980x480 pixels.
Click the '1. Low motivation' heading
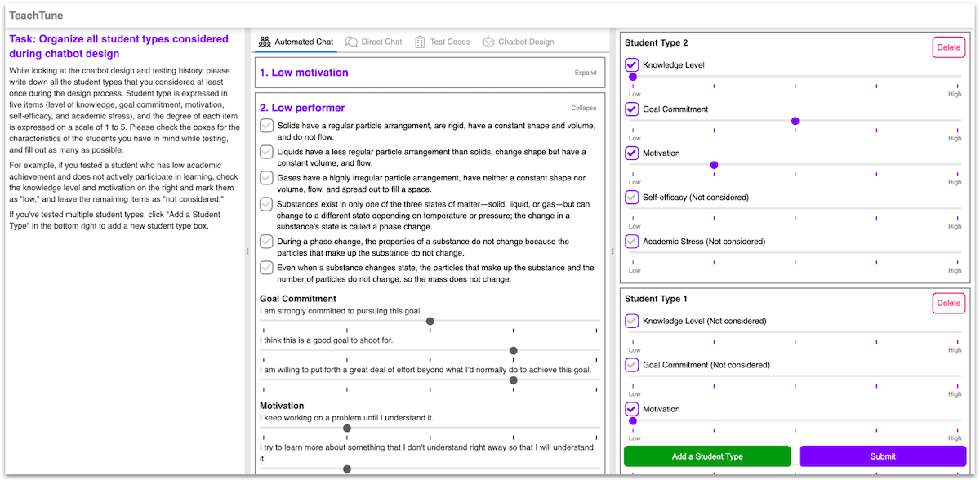(x=304, y=73)
